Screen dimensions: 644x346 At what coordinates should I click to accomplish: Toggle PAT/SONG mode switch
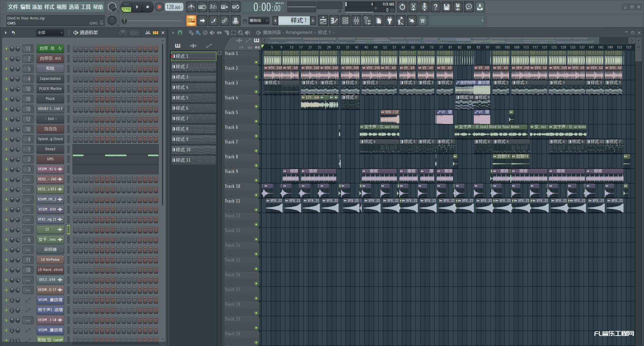click(126, 7)
